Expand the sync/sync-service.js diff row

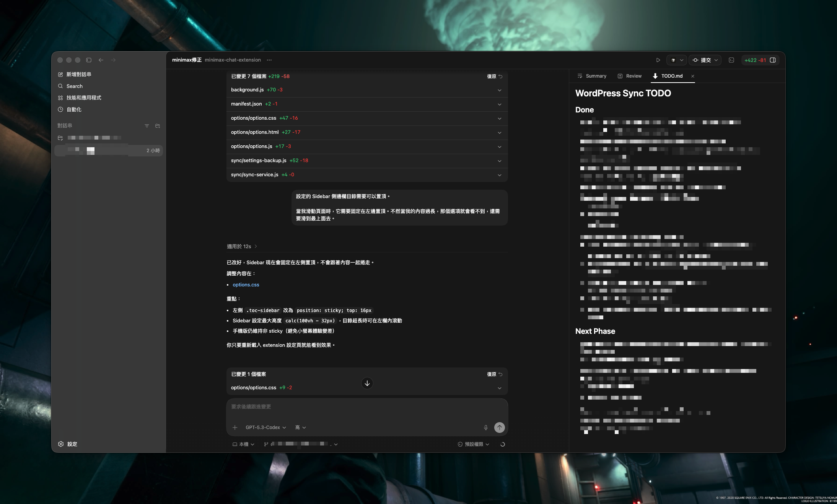[x=367, y=175]
